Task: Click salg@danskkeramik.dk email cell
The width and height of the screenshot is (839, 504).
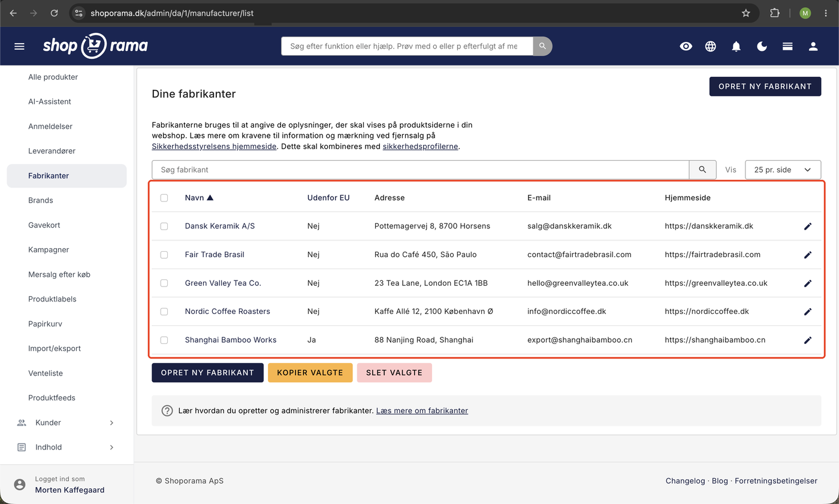Action: click(569, 226)
